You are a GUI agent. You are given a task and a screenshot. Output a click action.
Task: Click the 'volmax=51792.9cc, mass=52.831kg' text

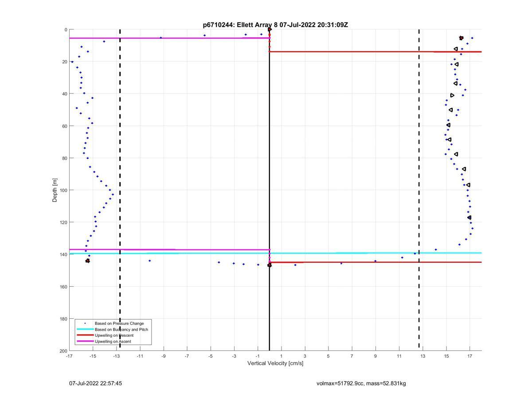coord(361,383)
